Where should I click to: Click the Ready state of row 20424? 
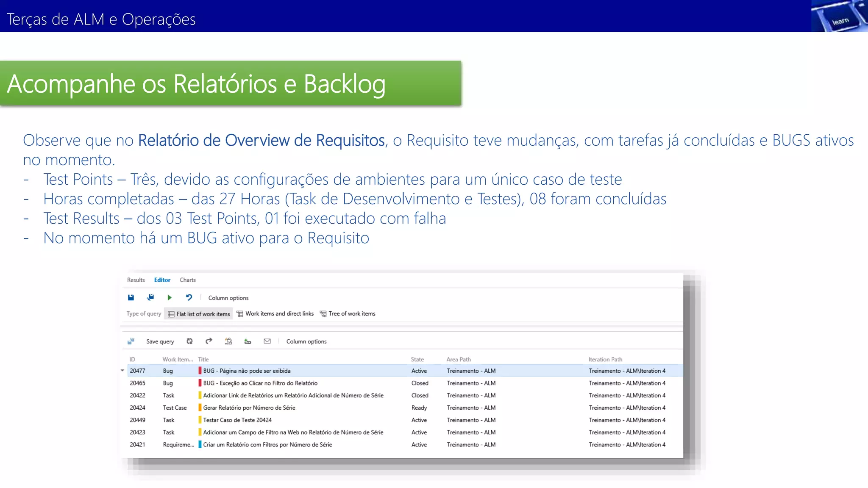419,408
